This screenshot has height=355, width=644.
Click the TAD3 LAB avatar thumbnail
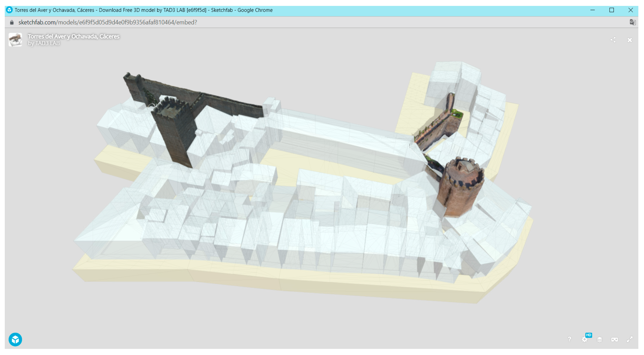pyautogui.click(x=15, y=39)
